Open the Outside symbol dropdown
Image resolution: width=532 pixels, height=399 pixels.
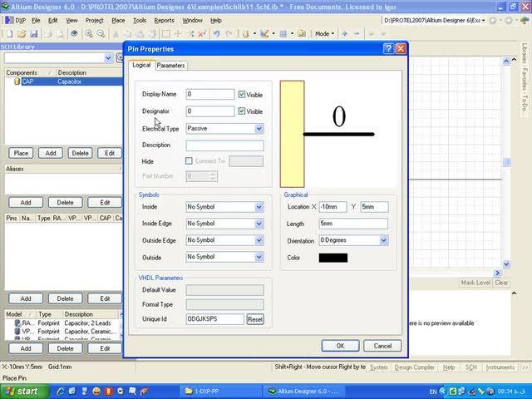click(259, 257)
